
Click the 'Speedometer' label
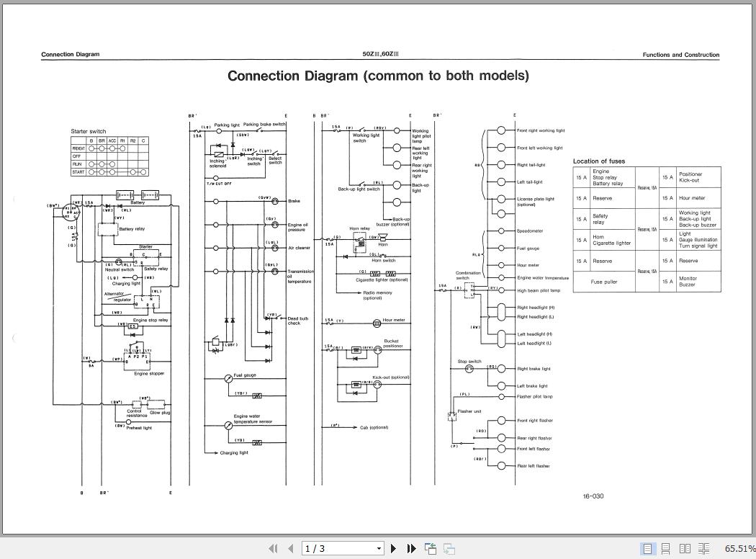[529, 231]
